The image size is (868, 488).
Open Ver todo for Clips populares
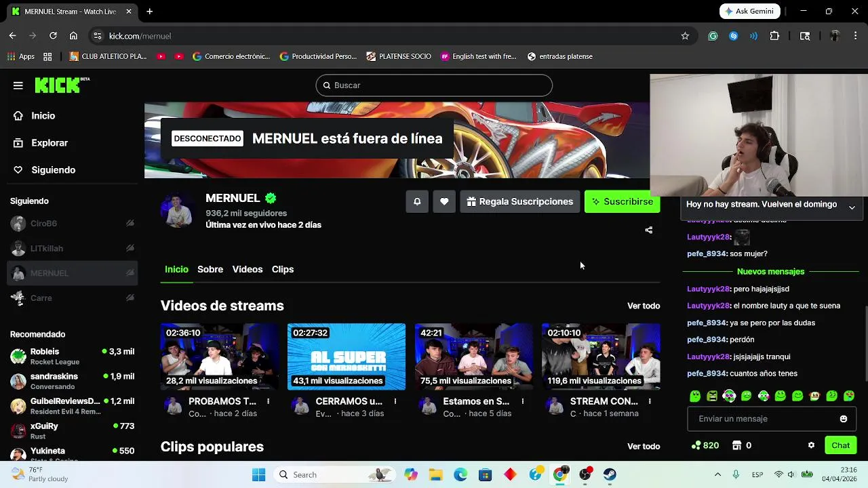click(x=644, y=447)
